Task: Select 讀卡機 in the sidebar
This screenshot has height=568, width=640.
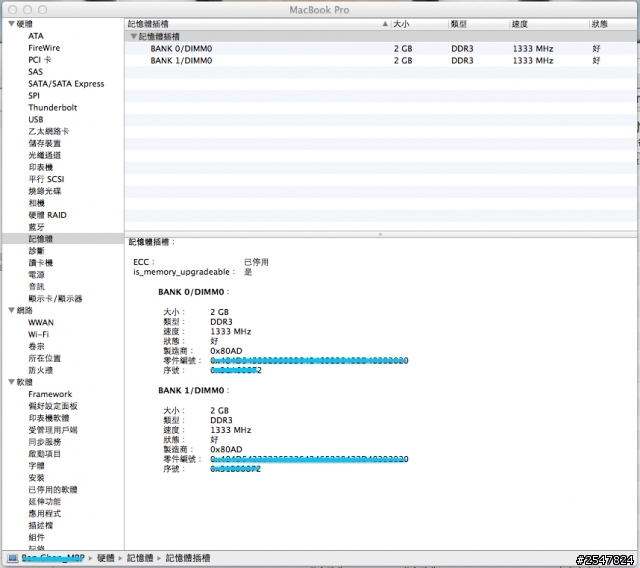Action: [40, 262]
